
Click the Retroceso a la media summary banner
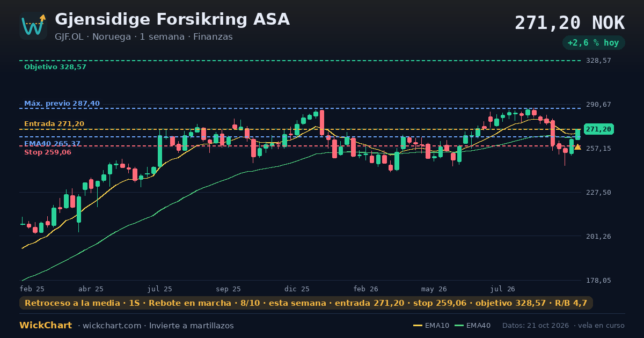tap(306, 303)
